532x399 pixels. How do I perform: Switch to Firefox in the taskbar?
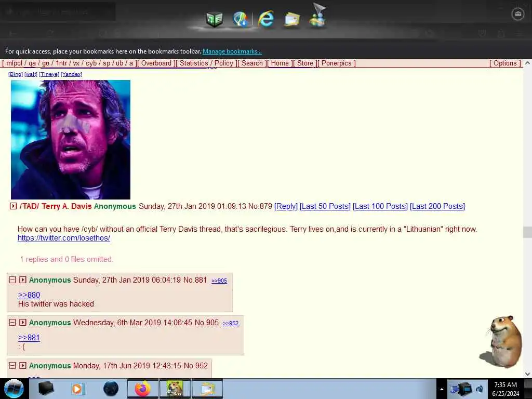click(143, 389)
